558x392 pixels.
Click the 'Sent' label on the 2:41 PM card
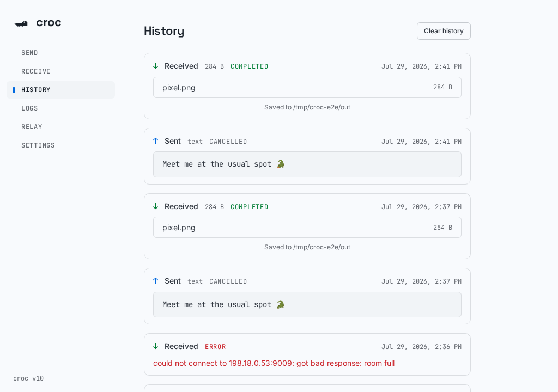click(173, 141)
